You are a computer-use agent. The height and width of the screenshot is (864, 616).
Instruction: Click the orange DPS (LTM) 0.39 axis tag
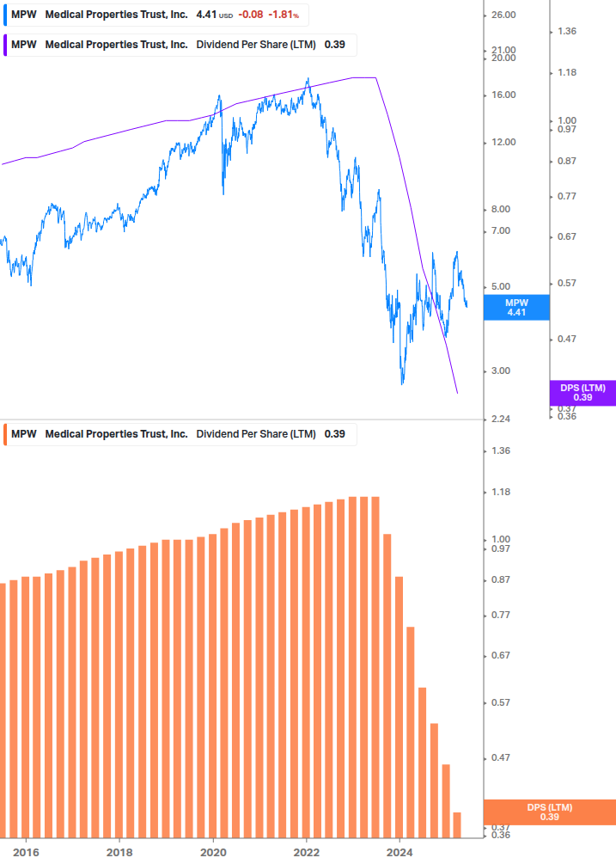pyautogui.click(x=549, y=812)
